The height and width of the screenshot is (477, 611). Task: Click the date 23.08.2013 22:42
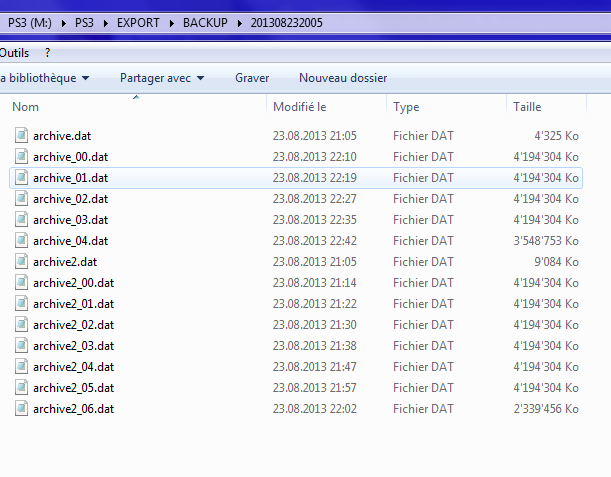pyautogui.click(x=314, y=241)
